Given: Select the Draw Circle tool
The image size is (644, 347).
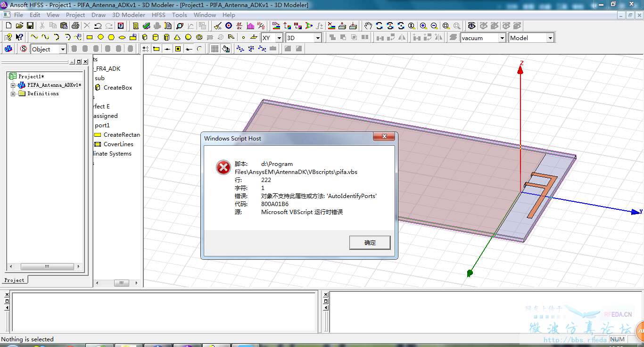Looking at the screenshot, I should click(100, 37).
